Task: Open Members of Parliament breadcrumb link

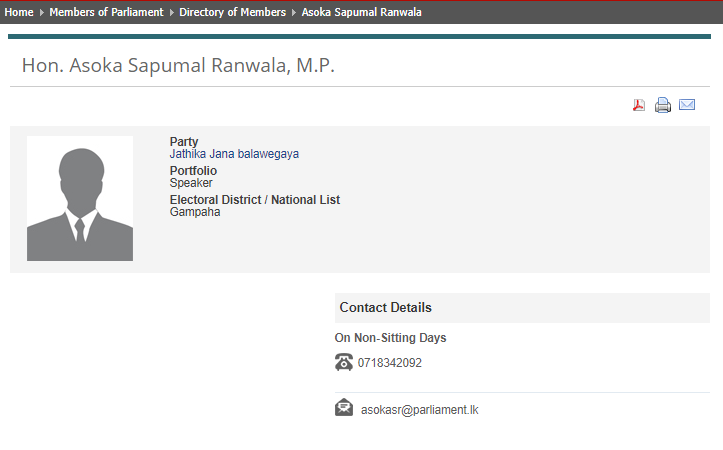Action: tap(106, 13)
